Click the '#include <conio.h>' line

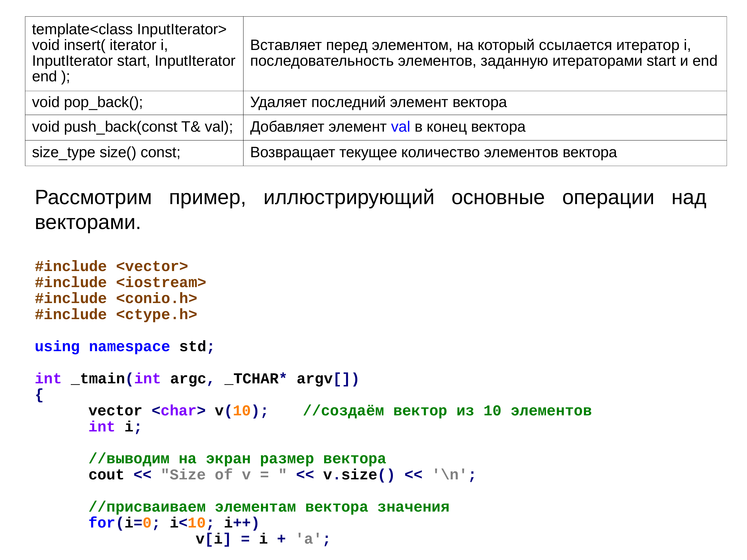click(116, 299)
